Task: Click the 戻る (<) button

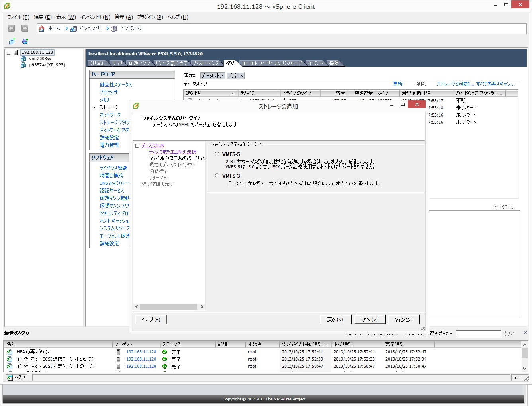Action: click(x=335, y=320)
